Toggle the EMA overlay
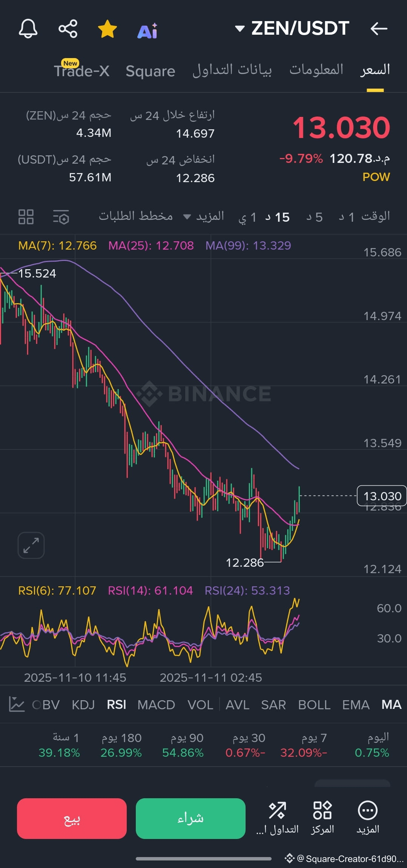Screen dimensions: 407x868 pyautogui.click(x=356, y=704)
